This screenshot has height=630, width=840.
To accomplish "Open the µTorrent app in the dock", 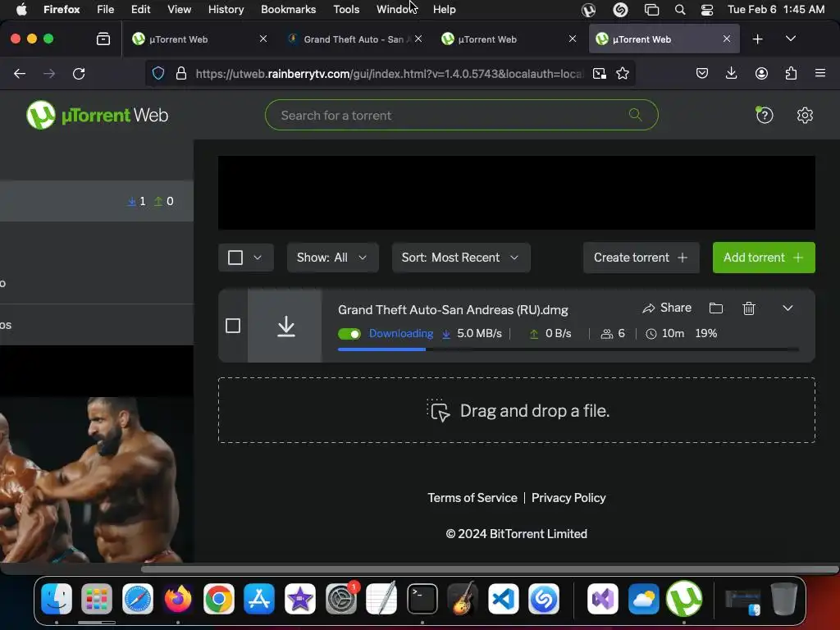I will pos(684,598).
